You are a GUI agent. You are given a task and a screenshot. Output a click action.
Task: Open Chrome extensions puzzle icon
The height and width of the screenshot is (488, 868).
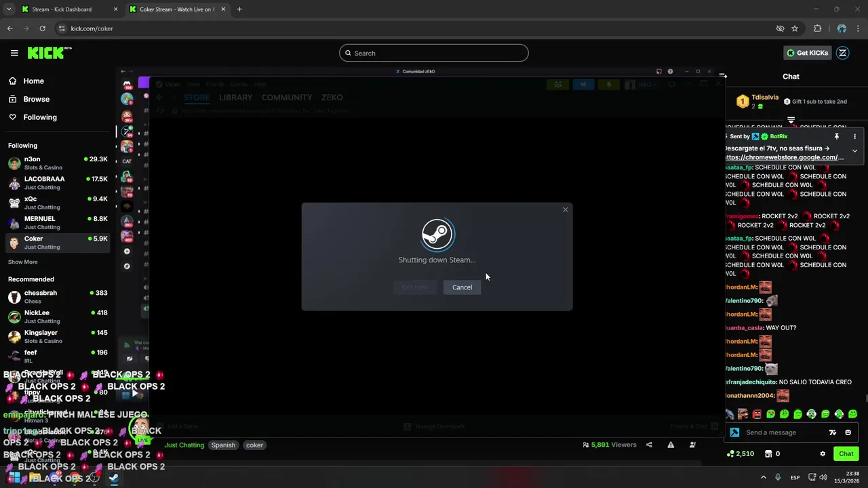(x=817, y=28)
